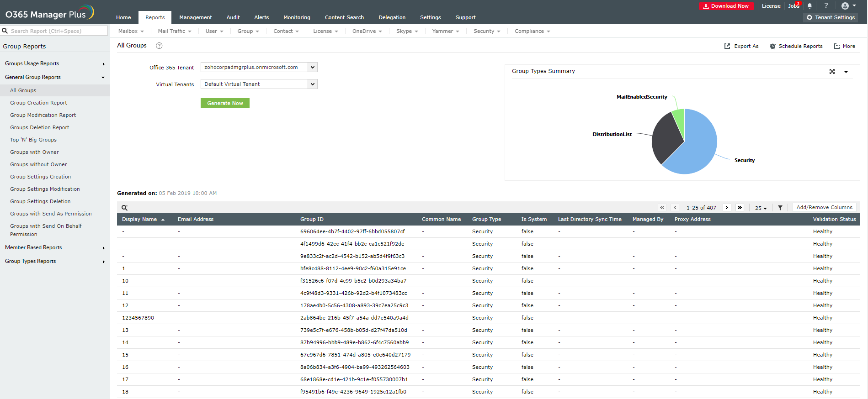The height and width of the screenshot is (399, 868).
Task: Open the table filter funnel icon
Action: tap(780, 208)
